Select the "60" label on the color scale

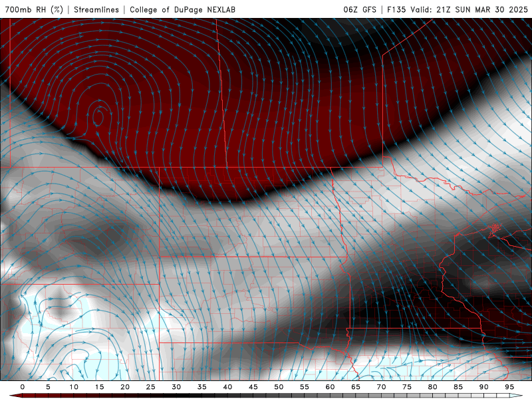click(x=330, y=387)
